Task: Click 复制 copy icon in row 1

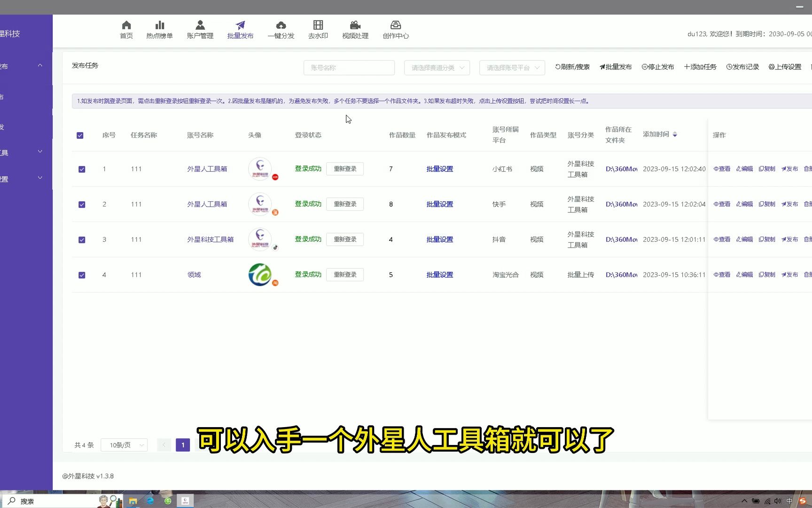Action: tap(767, 169)
